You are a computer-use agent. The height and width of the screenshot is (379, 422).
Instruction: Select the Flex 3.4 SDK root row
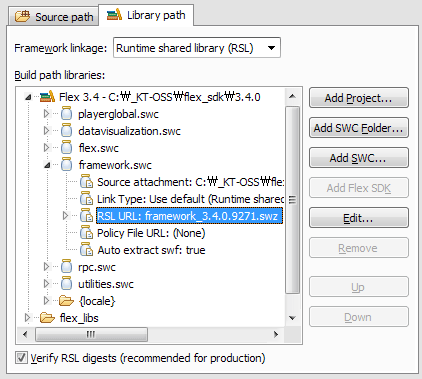tap(160, 97)
